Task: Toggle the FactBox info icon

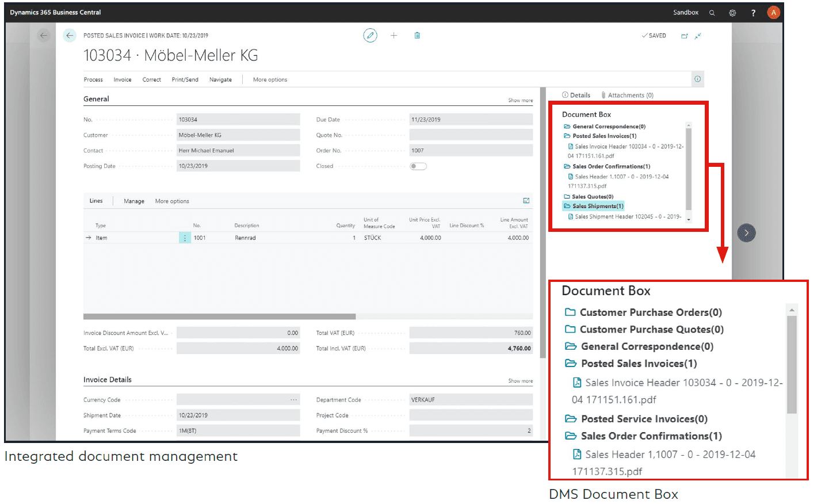Action: coord(697,79)
